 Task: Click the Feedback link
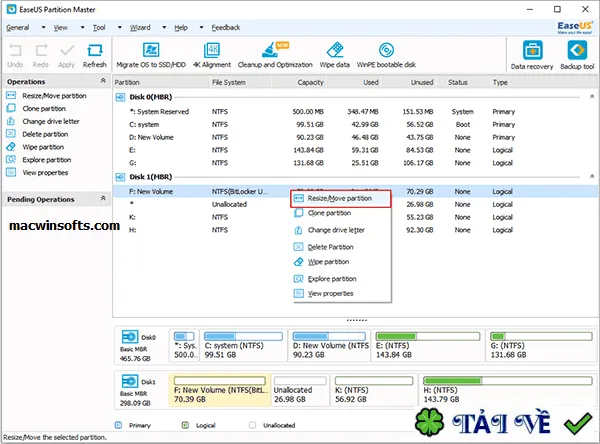(x=226, y=28)
